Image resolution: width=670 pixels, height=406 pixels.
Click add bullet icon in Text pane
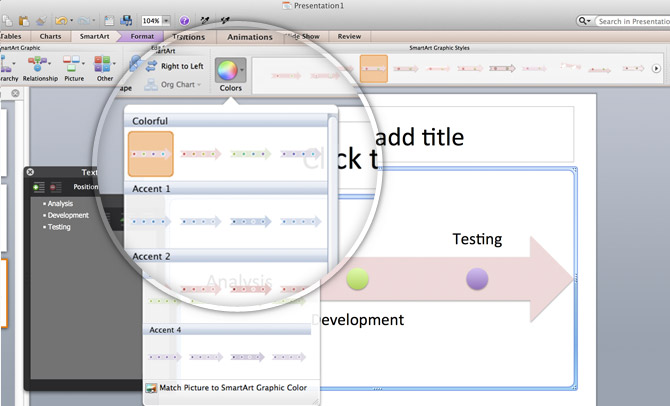coord(39,187)
